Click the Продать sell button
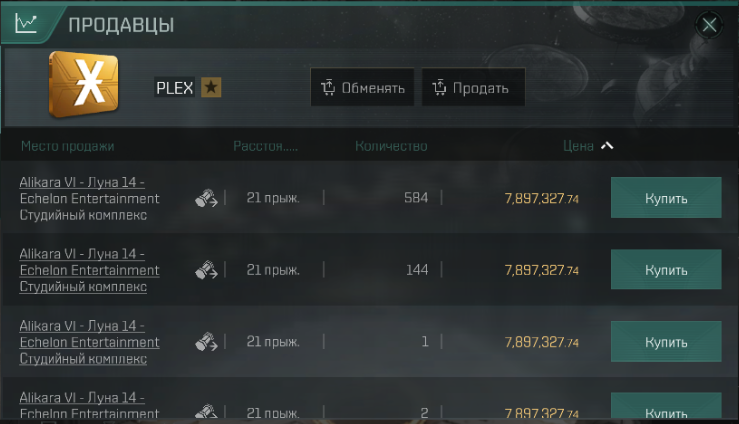 point(473,87)
